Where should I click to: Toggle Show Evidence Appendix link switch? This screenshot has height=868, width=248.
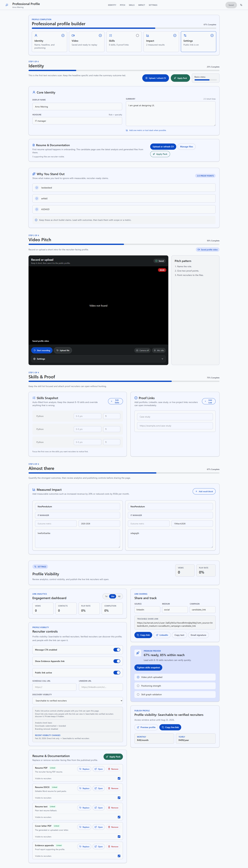[117, 661]
